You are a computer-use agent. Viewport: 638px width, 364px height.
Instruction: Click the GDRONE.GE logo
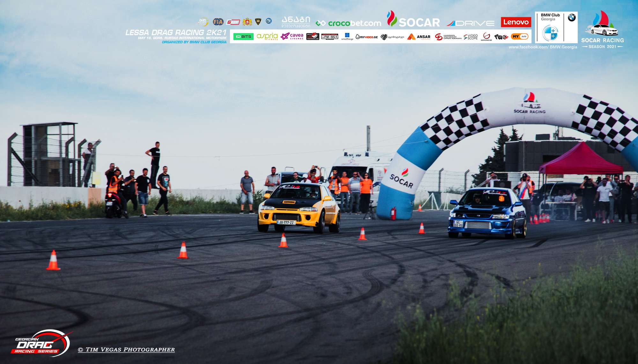486,37
